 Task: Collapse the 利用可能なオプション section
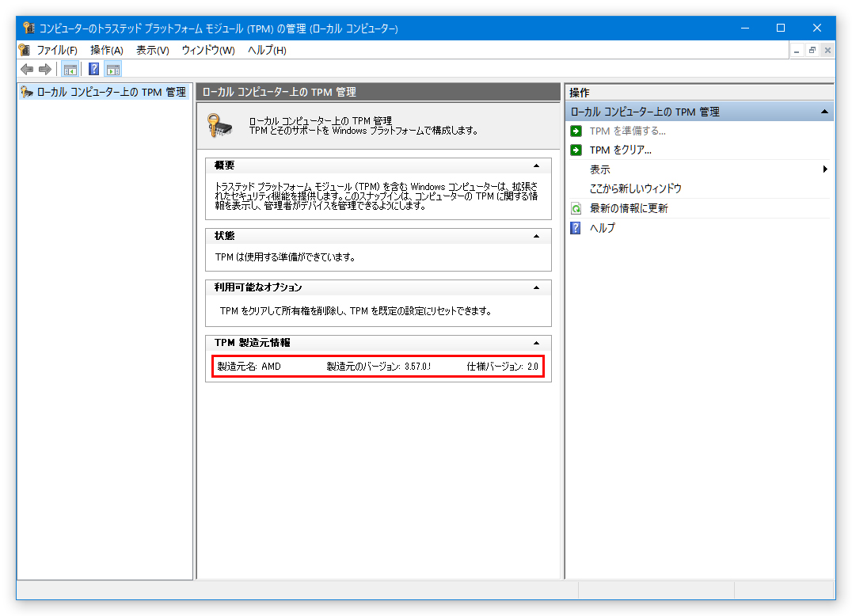536,288
